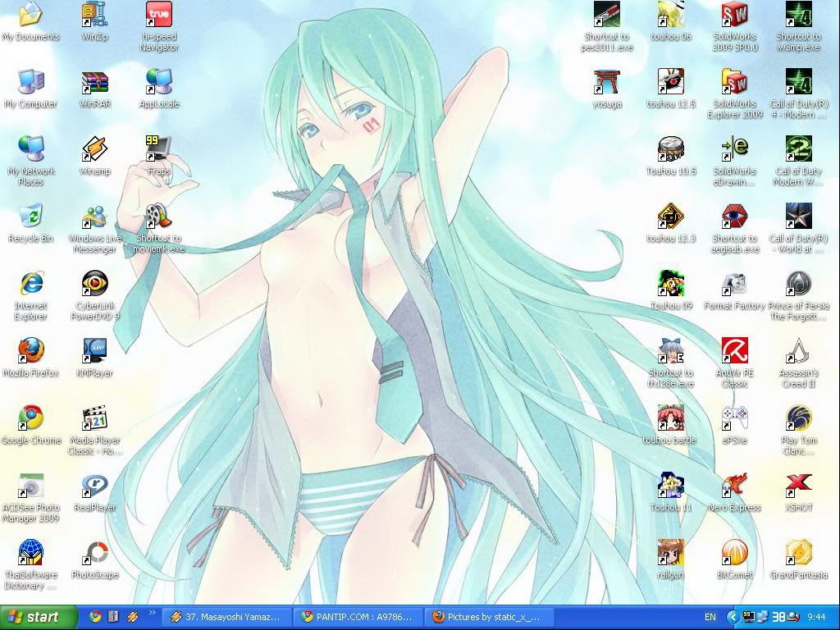The width and height of the screenshot is (840, 630).
Task: Select the touhou 06 shortcut icon
Action: (671, 15)
